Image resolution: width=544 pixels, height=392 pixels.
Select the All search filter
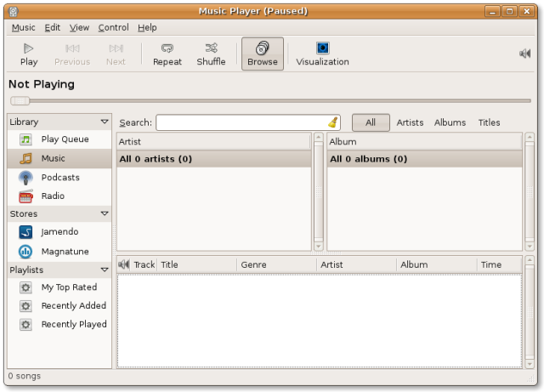(371, 122)
